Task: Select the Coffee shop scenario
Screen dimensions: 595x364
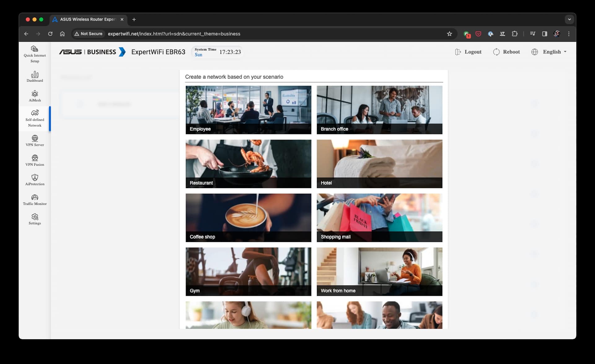Action: (x=248, y=218)
